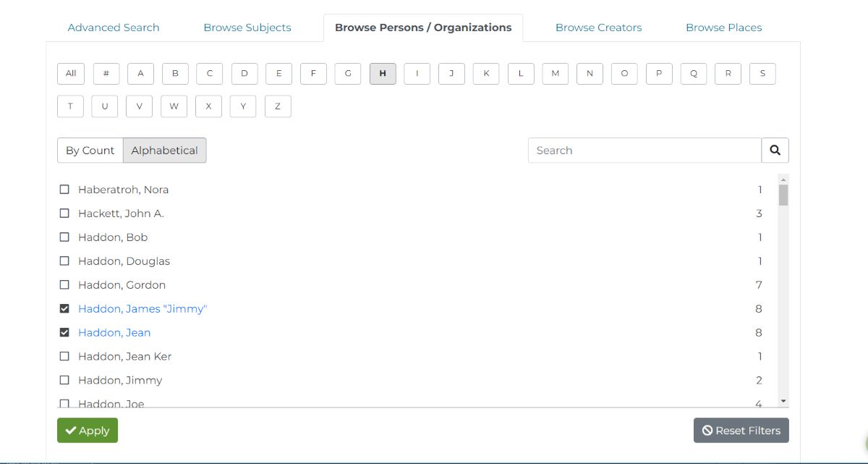The image size is (868, 464).
Task: Check the Hackett, John A. checkbox
Action: 64,214
